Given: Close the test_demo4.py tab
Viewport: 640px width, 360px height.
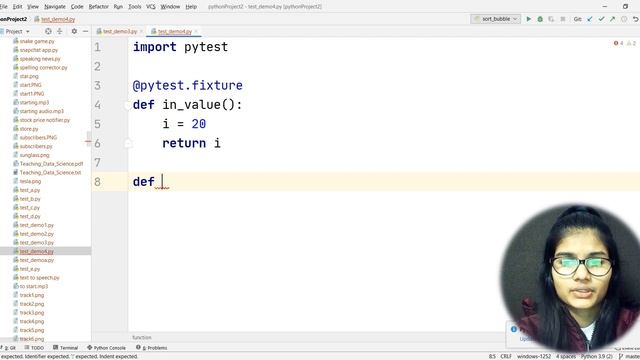Looking at the screenshot, I should (x=196, y=31).
